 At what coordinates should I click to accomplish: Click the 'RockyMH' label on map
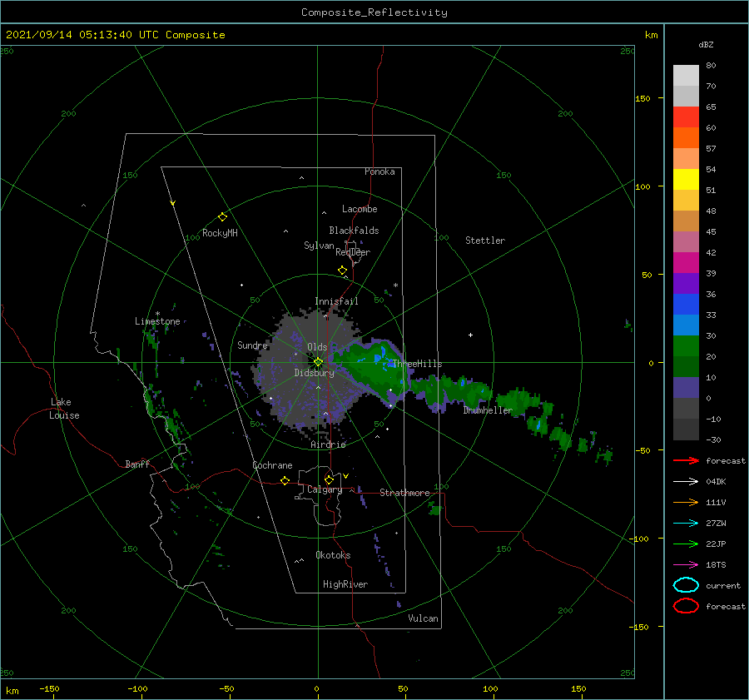(220, 233)
